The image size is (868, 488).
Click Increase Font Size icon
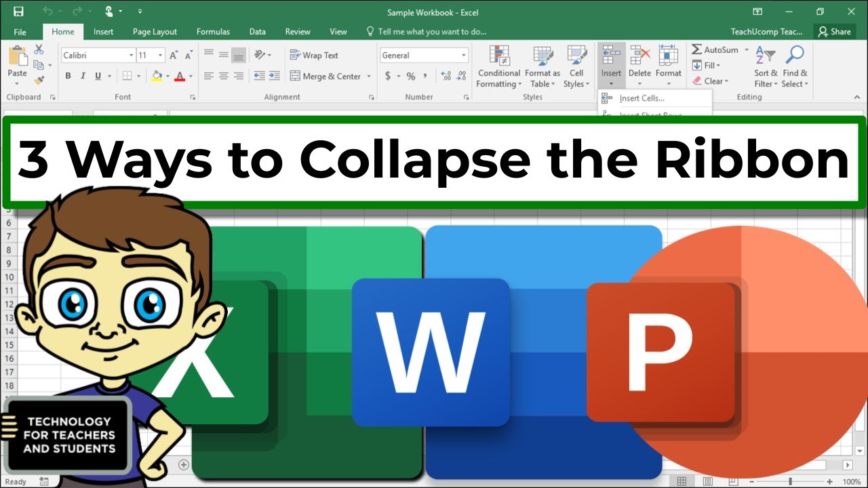(x=174, y=56)
